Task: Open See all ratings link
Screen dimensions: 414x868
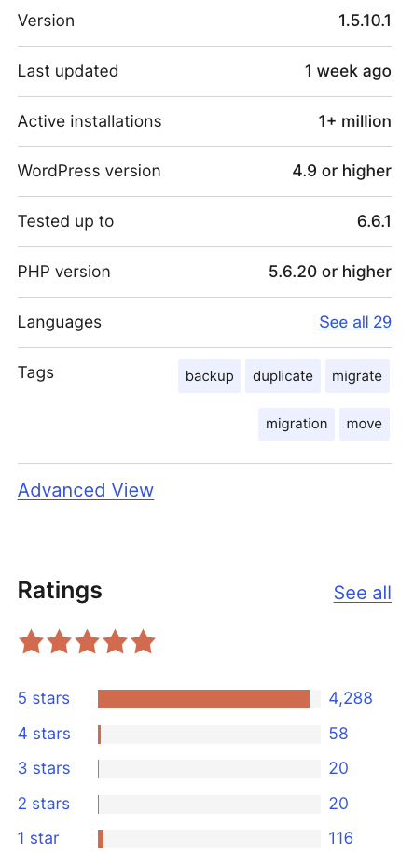Action: (x=363, y=593)
